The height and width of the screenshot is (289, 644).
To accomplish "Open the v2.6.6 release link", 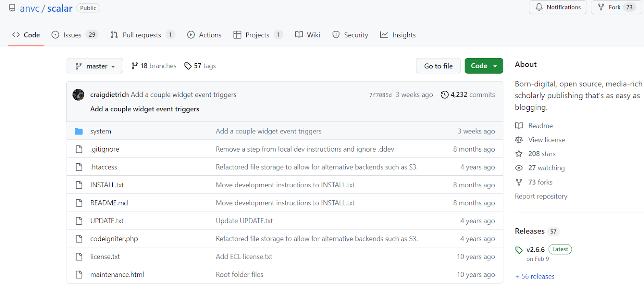I will (535, 250).
